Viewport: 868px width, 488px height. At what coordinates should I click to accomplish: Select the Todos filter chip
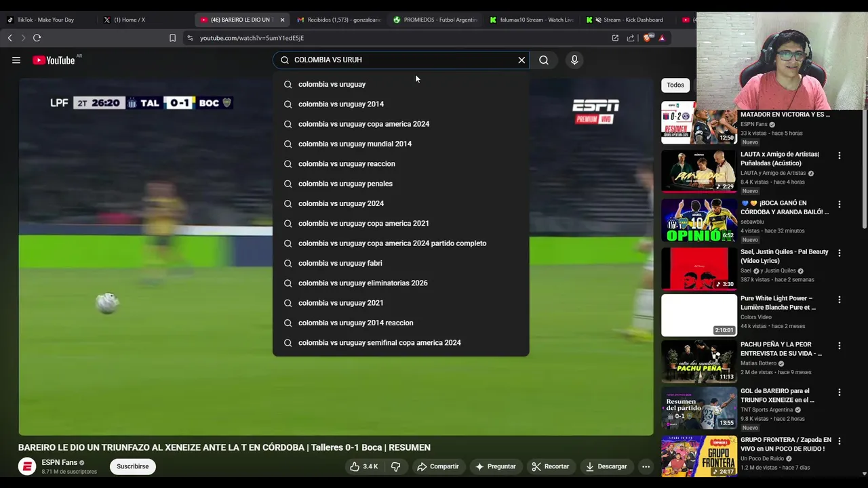tap(675, 85)
